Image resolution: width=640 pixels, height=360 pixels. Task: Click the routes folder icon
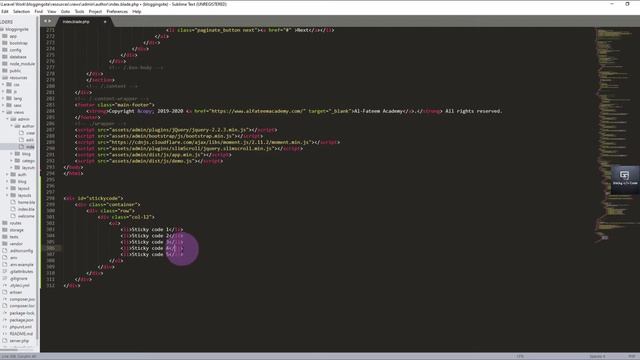click(5, 223)
